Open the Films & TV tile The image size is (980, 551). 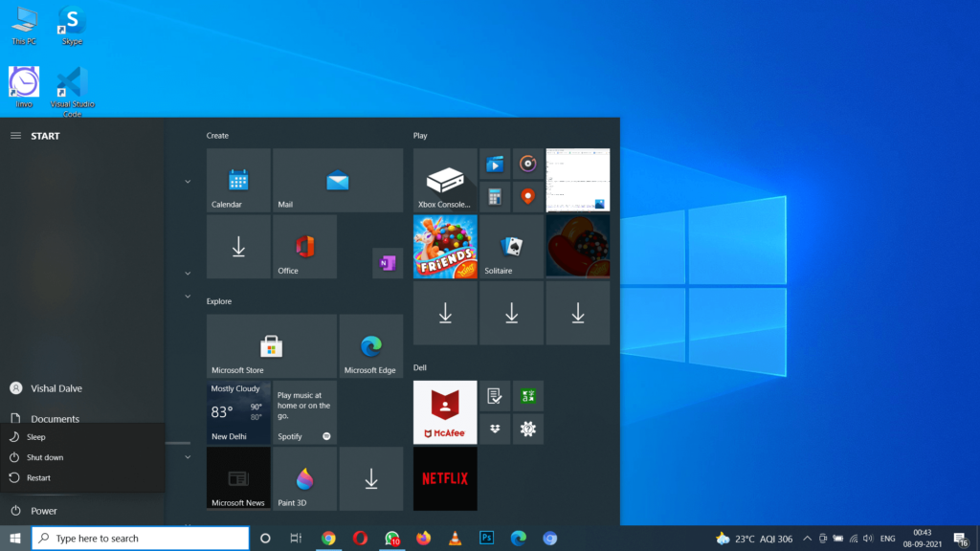(494, 163)
